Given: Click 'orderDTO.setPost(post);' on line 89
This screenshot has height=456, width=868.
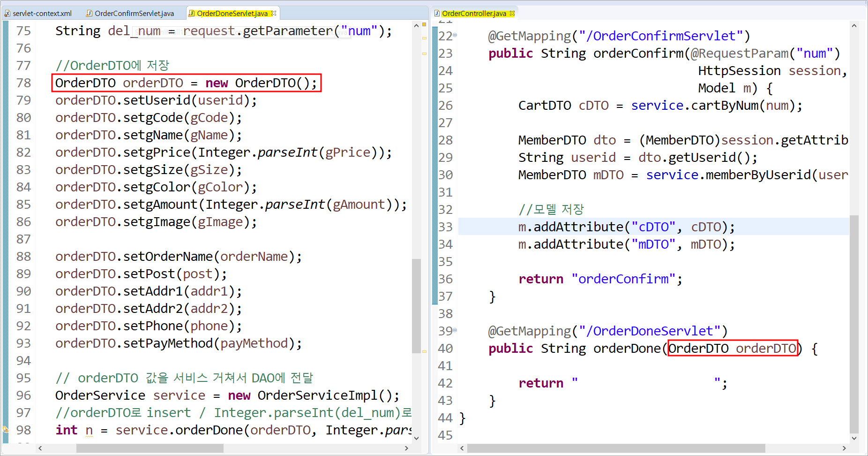Looking at the screenshot, I should [x=141, y=274].
